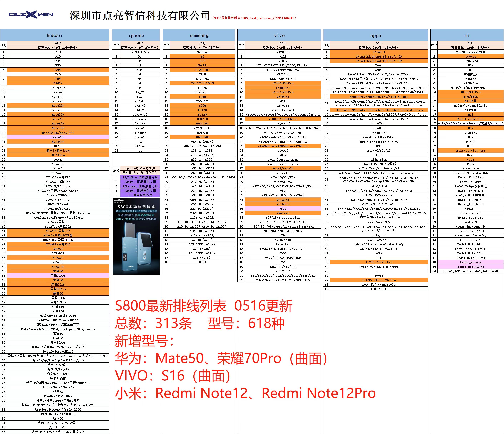Select the pink vS16 cell in vivo table
This screenshot has height=434, width=504.
pos(283,208)
